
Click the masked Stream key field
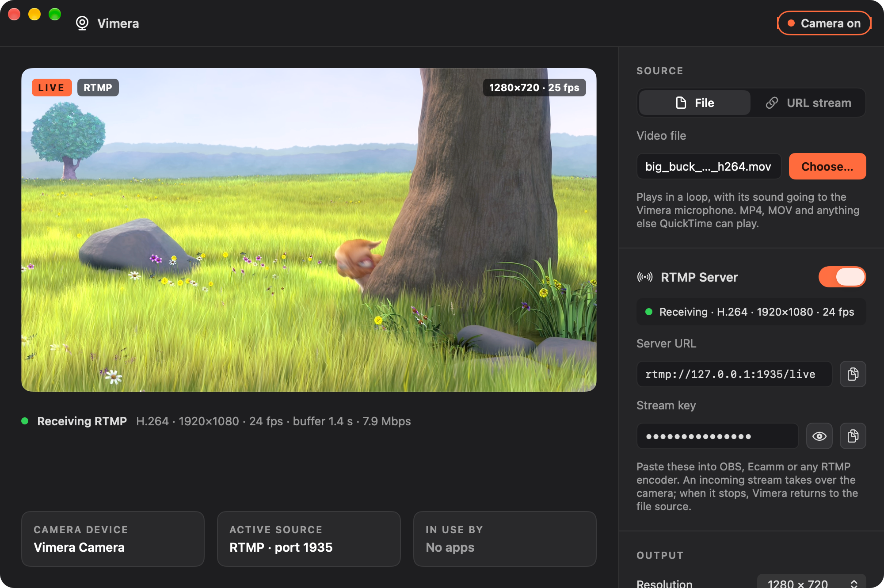(717, 436)
